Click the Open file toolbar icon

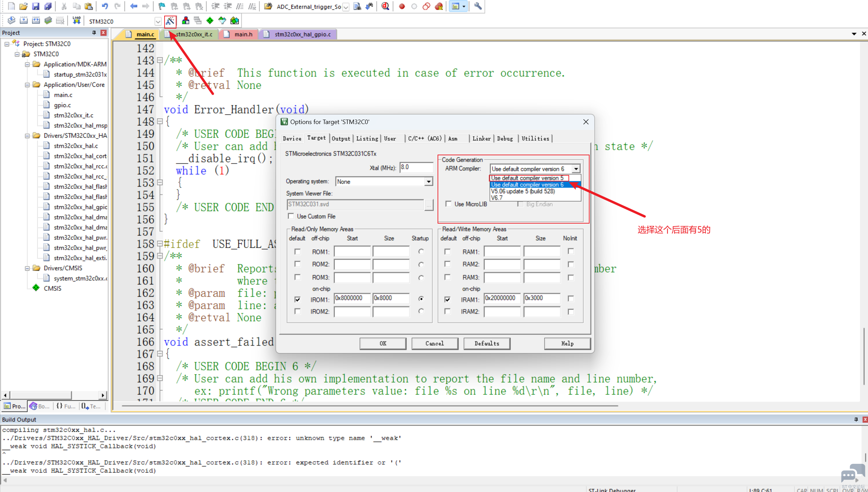point(23,6)
